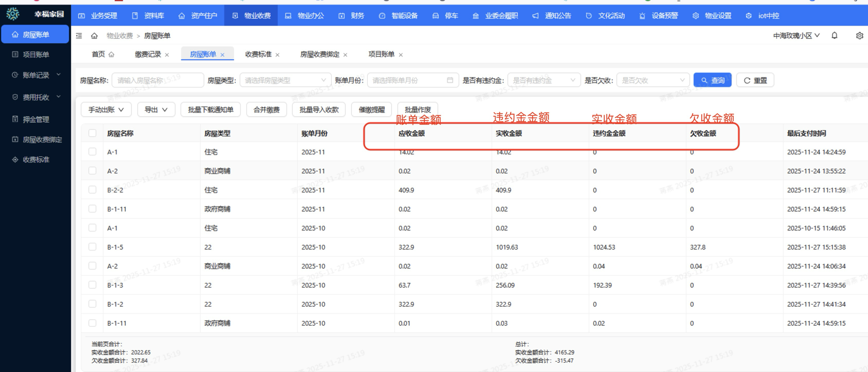
Task: Open the settings gear icon
Action: tap(859, 35)
